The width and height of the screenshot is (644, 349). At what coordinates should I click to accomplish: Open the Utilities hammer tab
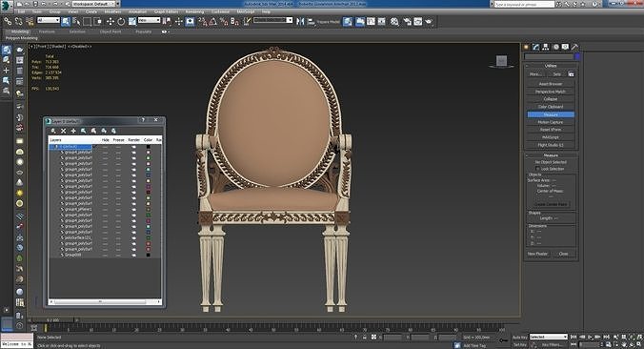click(x=575, y=47)
